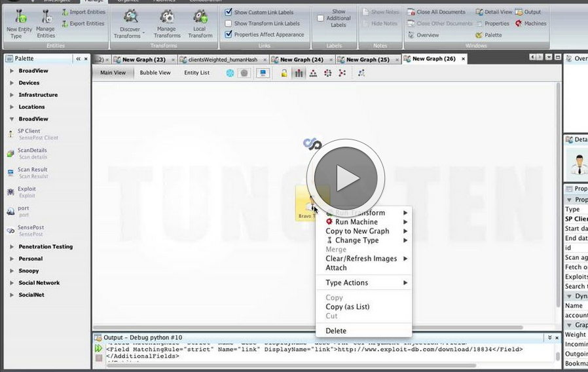Uncheck Show Custom Link Labels
Image resolution: width=588 pixels, height=372 pixels.
pyautogui.click(x=229, y=12)
